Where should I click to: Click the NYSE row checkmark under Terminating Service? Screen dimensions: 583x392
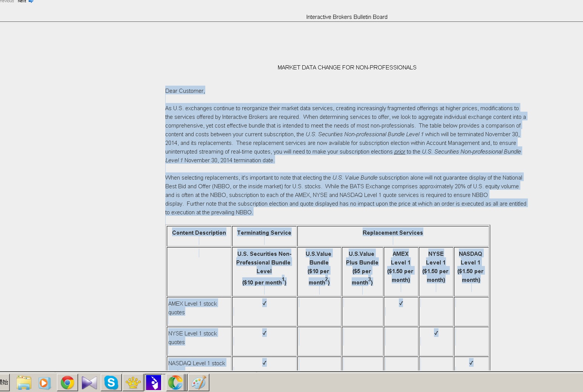point(264,333)
